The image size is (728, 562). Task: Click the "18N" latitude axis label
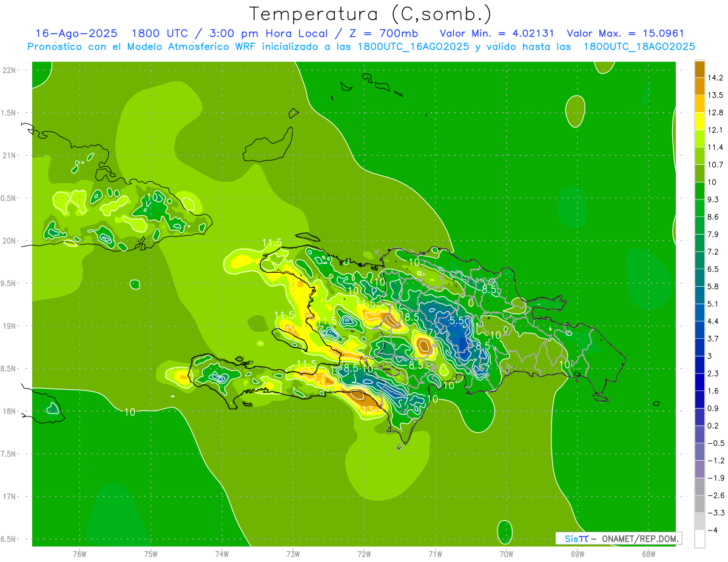(10, 411)
